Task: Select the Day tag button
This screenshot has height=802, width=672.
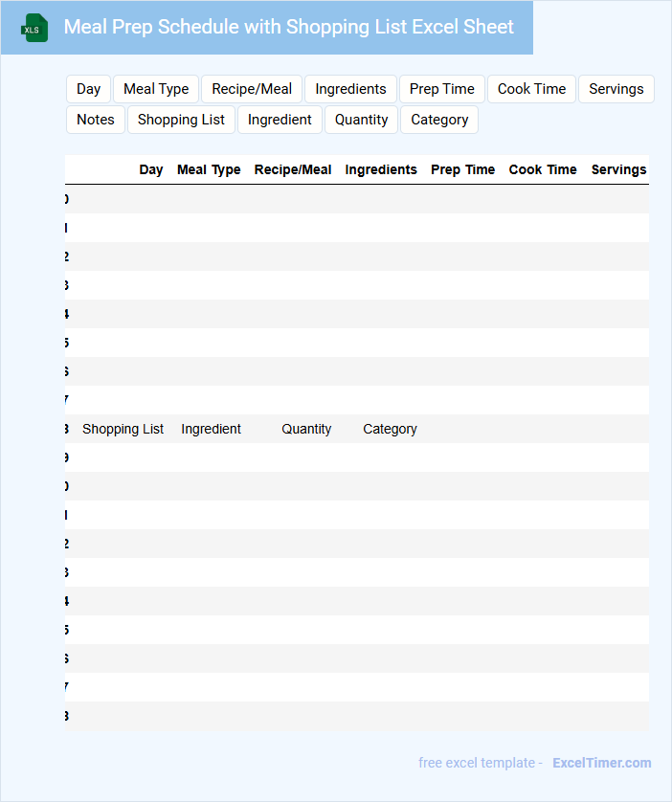Action: coord(88,89)
